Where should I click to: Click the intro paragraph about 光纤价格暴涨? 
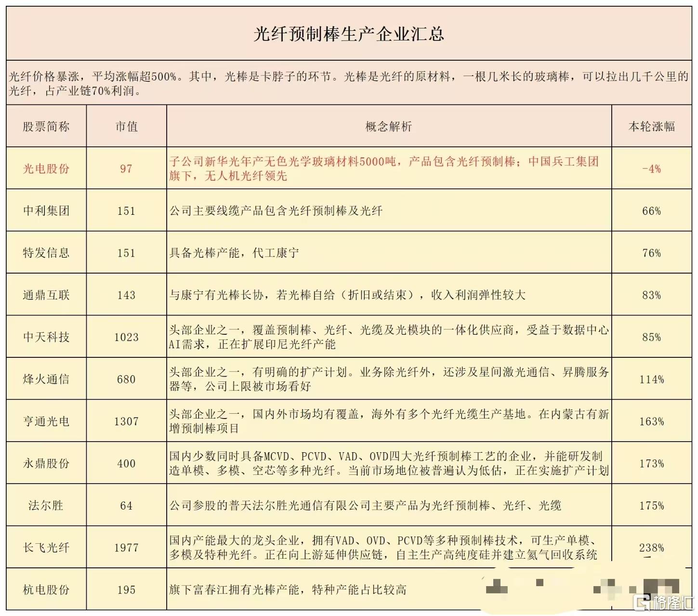(x=349, y=83)
